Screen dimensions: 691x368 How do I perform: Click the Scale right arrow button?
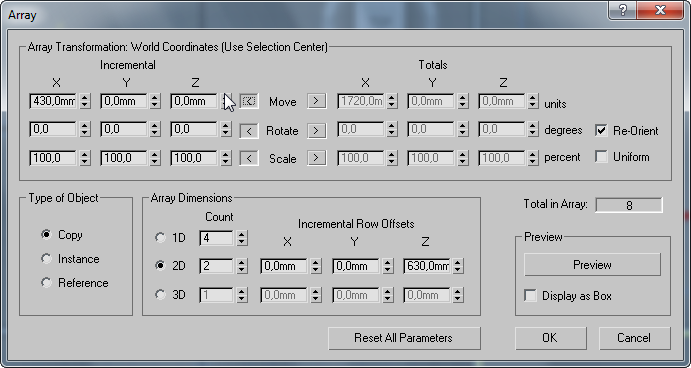tap(316, 158)
